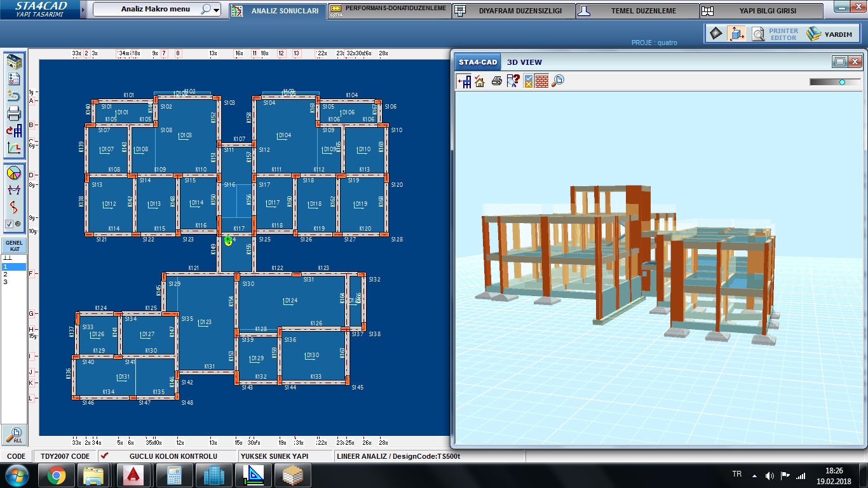Switch to DIYAFRAM DUZENSIZLIGI tab
This screenshot has width=868, height=488.
(x=515, y=11)
